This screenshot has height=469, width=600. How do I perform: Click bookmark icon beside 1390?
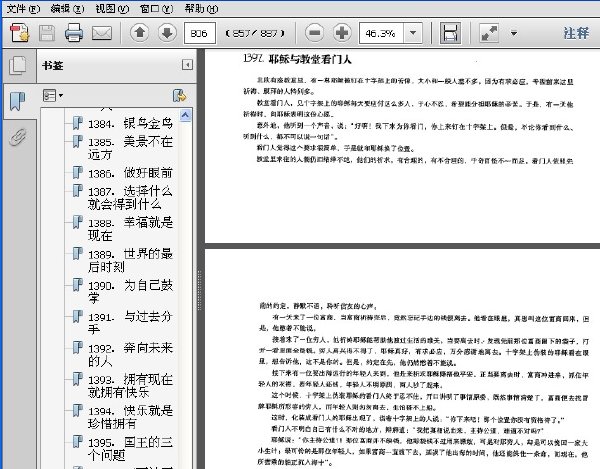pyautogui.click(x=78, y=285)
